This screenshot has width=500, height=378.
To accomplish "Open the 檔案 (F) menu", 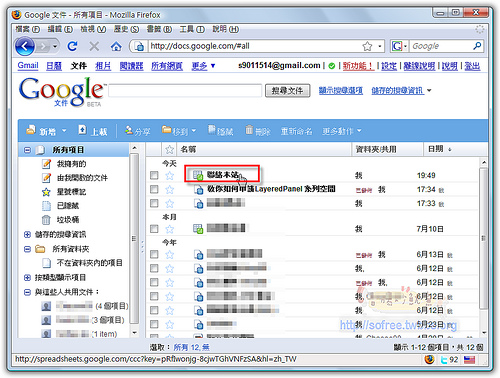I will [x=27, y=29].
